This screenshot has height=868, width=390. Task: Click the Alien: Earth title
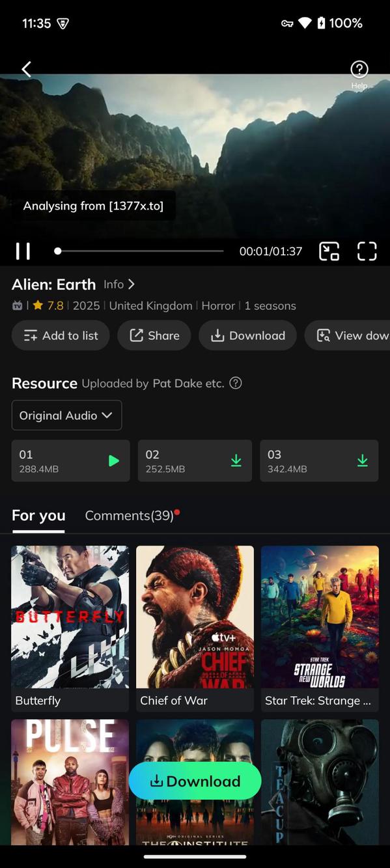54,285
